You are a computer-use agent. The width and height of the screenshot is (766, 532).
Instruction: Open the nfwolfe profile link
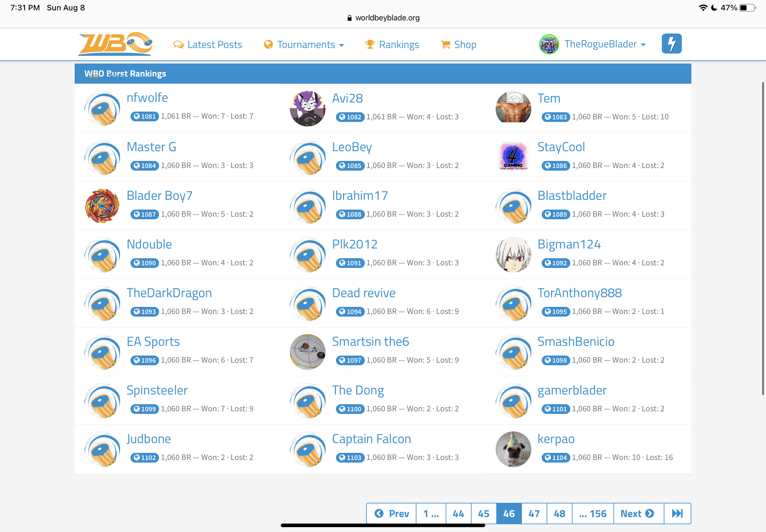147,98
